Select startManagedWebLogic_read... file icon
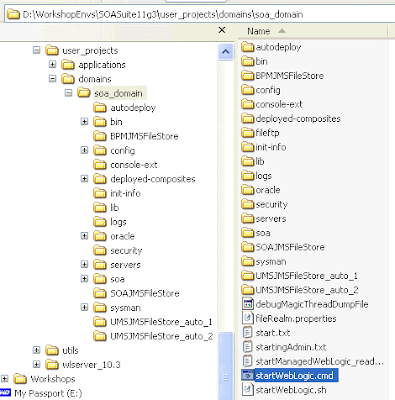 click(x=247, y=361)
